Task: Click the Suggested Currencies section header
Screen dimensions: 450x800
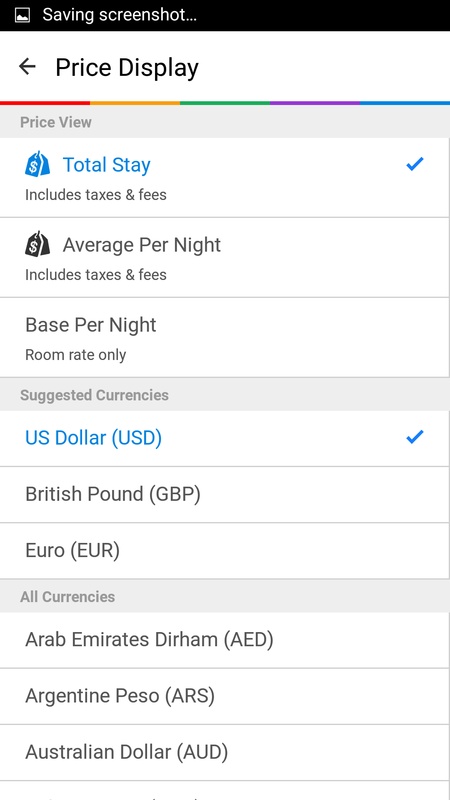Action: coord(94,395)
